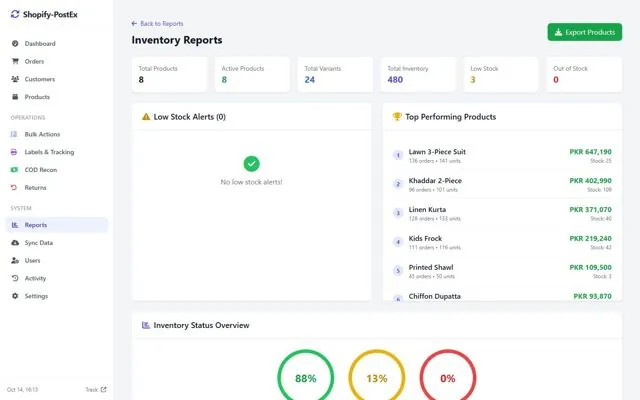
Task: Click the Bulk Actions icon
Action: coord(14,134)
